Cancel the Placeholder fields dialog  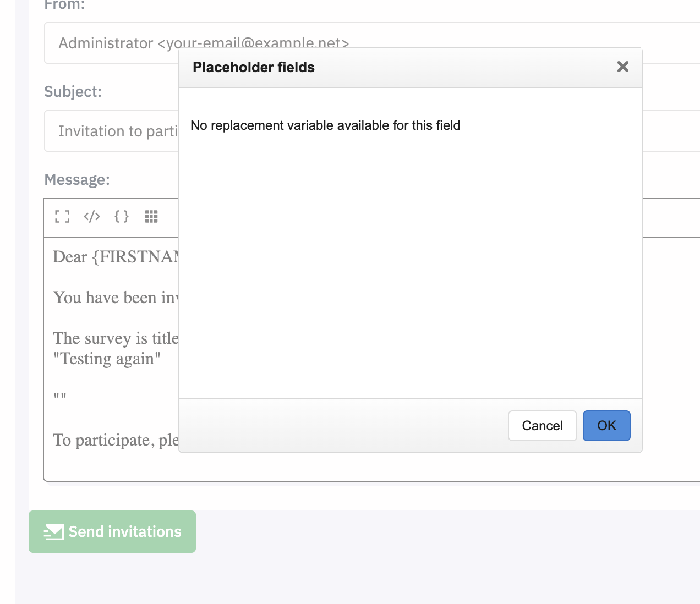click(542, 426)
